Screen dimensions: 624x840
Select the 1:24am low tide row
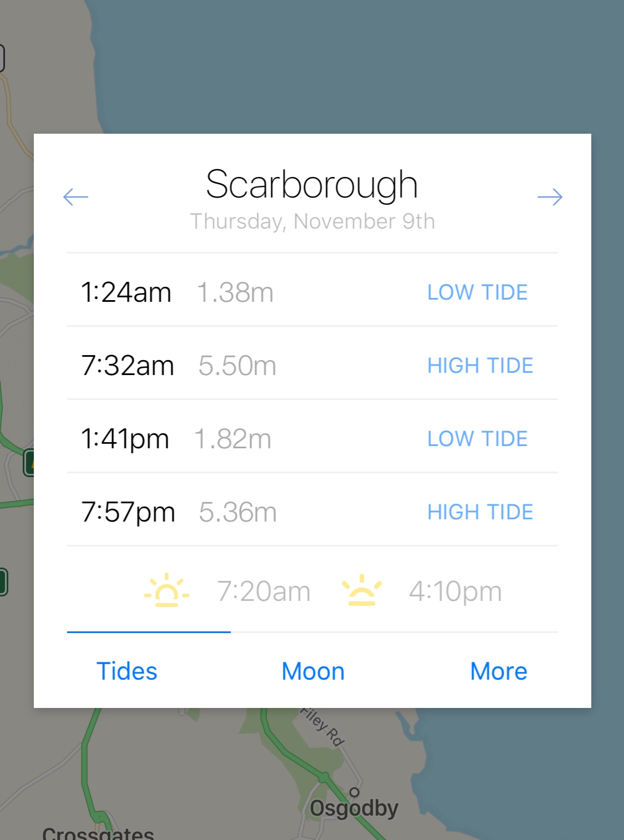click(312, 292)
